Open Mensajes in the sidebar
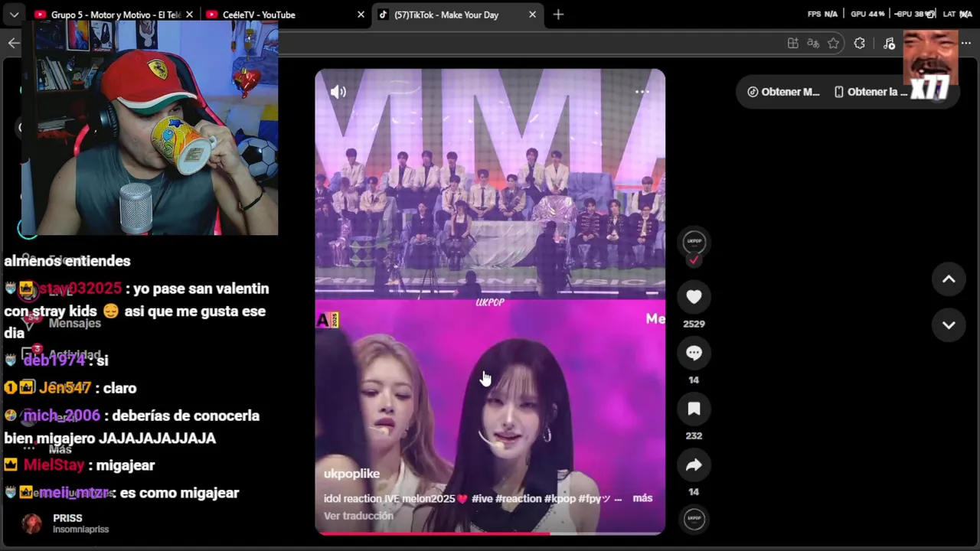This screenshot has width=980, height=551. [74, 323]
